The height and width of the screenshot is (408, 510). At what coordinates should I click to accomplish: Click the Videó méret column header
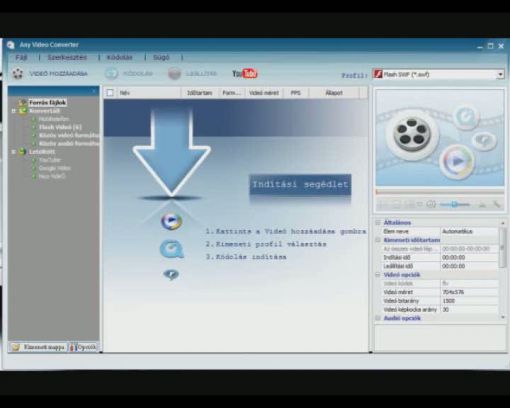click(264, 93)
